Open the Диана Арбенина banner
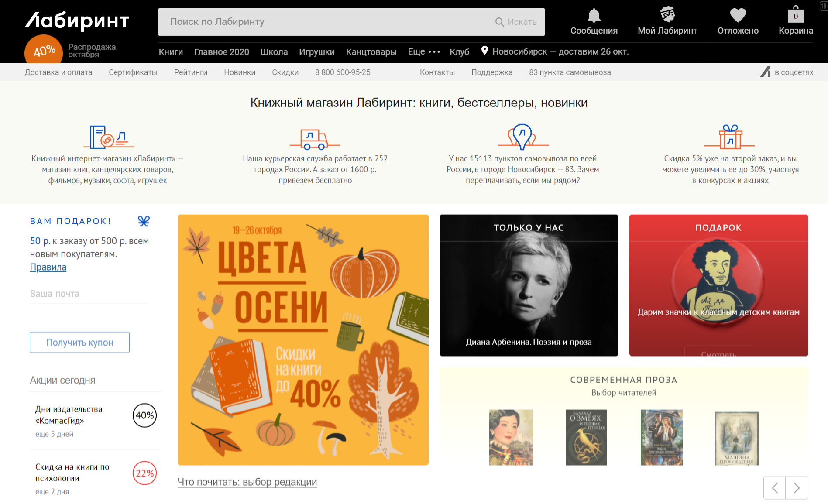This screenshot has width=828, height=504. click(x=529, y=285)
